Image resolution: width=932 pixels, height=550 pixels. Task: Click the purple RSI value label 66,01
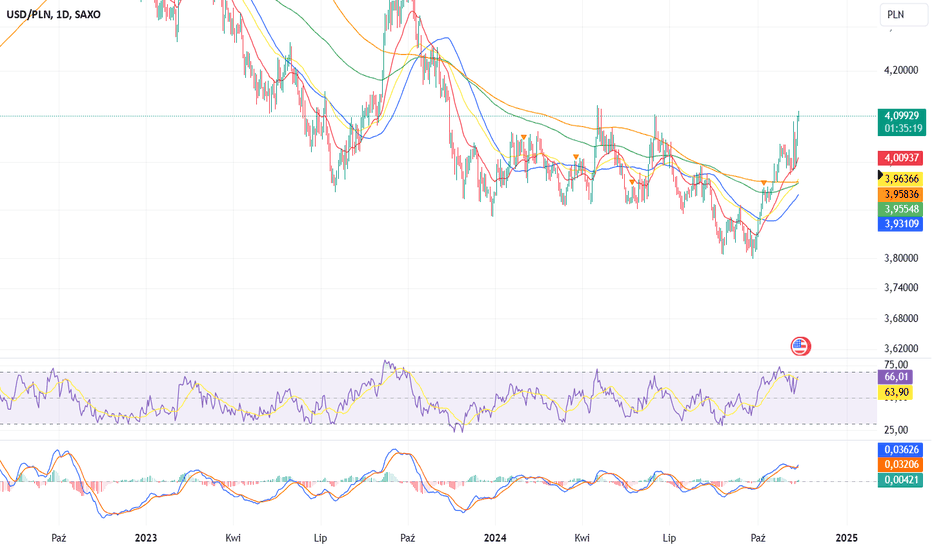click(x=895, y=377)
